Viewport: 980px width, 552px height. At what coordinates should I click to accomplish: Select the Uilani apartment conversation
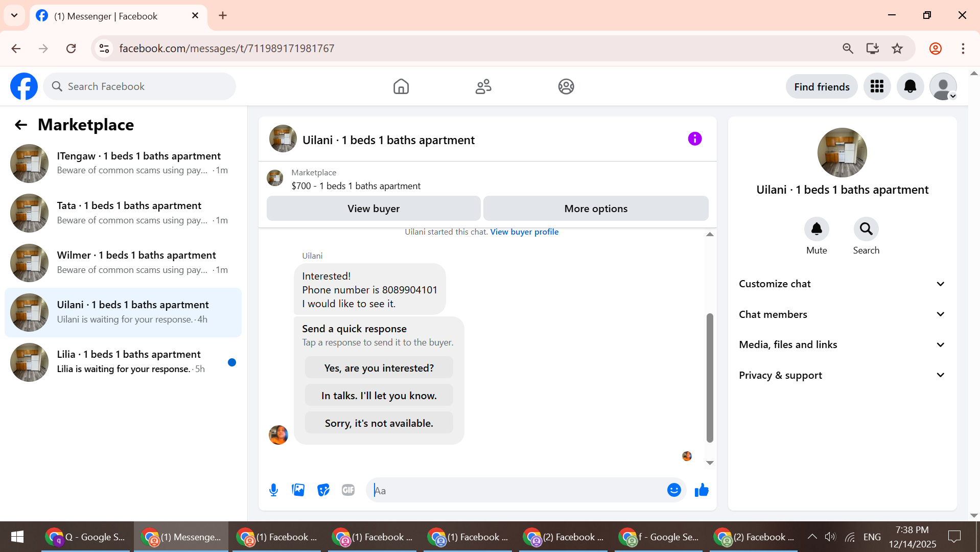coord(123,312)
